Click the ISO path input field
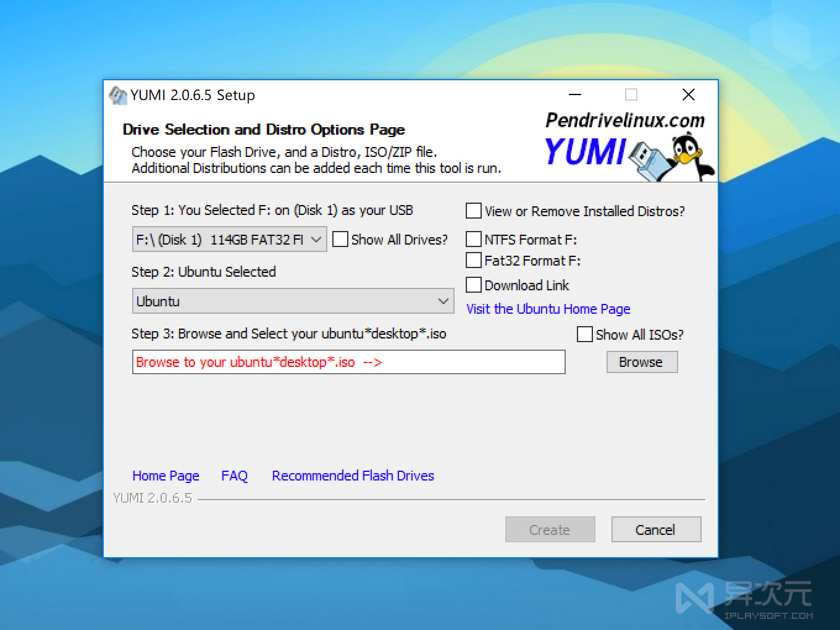 click(349, 362)
